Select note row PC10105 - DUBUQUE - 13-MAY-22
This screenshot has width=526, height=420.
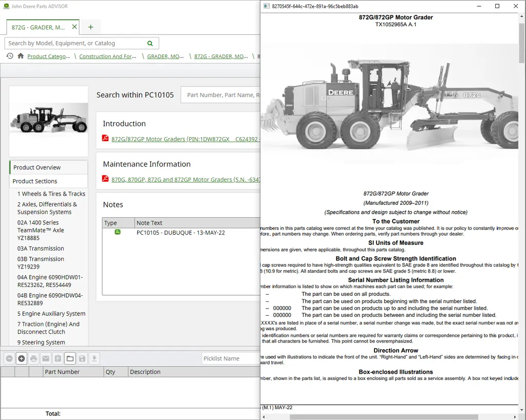click(x=181, y=233)
